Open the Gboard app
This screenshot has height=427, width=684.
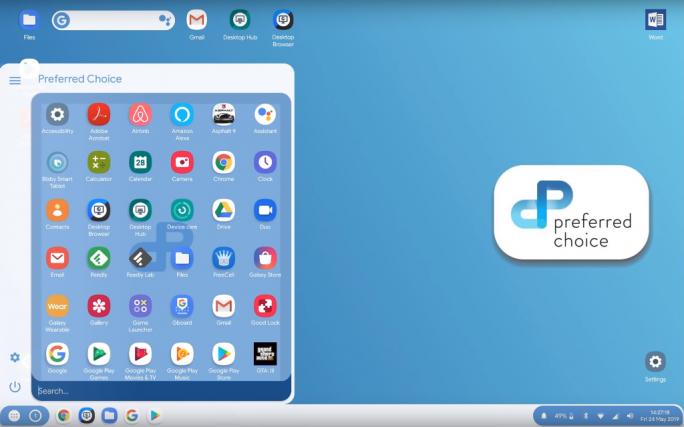coord(182,306)
